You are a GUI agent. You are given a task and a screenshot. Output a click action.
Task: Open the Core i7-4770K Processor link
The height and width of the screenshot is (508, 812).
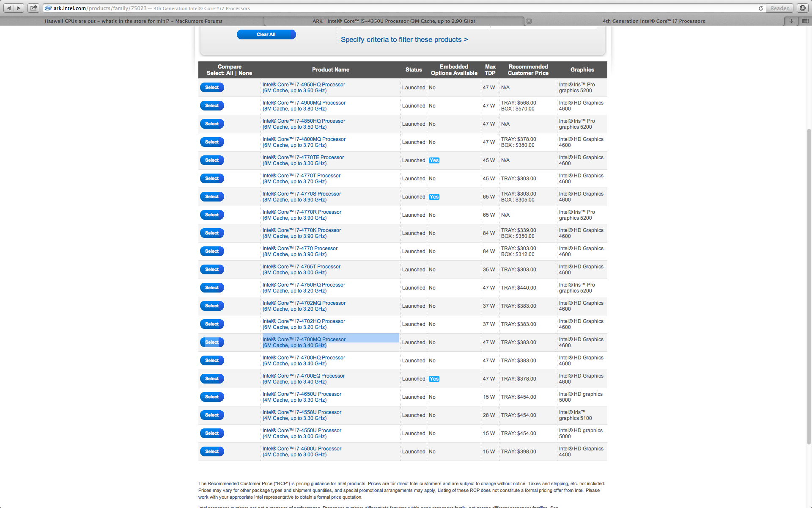click(x=302, y=233)
